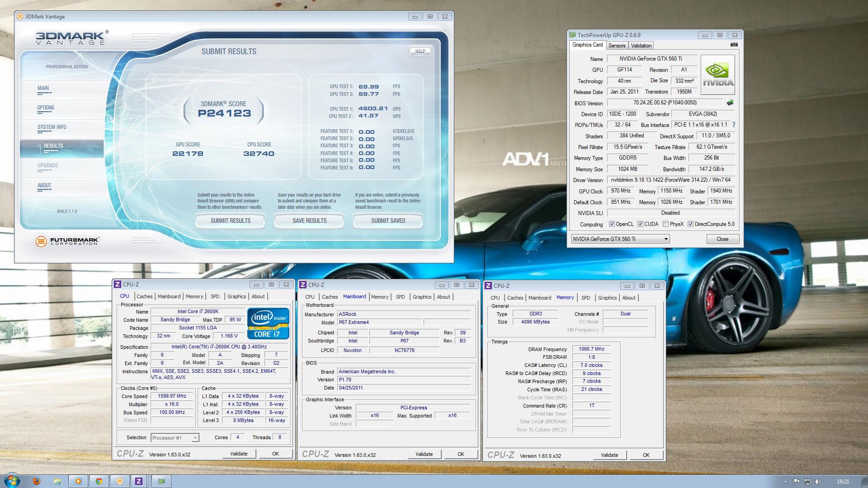Viewport: 868px width, 488px height.
Task: Open the Windows Start orb
Action: pyautogui.click(x=12, y=481)
